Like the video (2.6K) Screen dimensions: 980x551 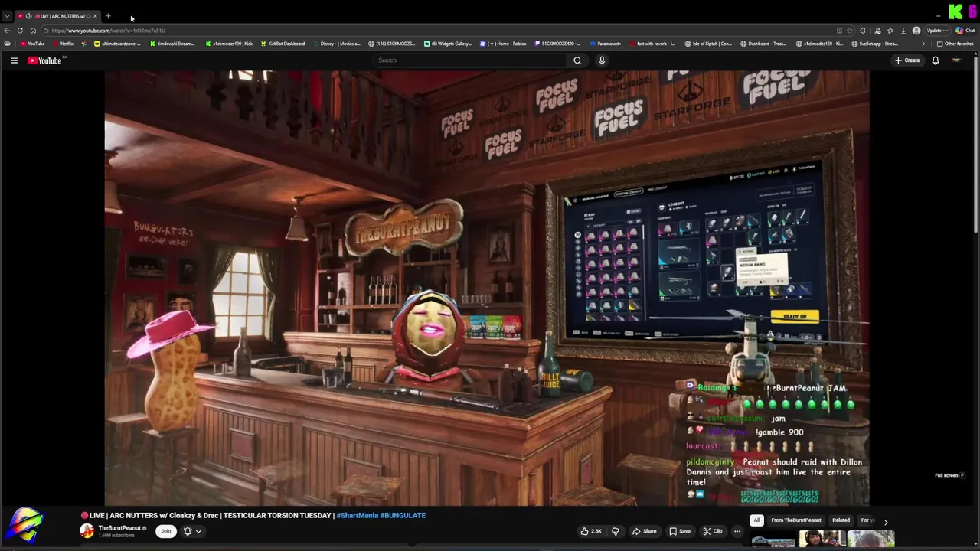pyautogui.click(x=591, y=531)
